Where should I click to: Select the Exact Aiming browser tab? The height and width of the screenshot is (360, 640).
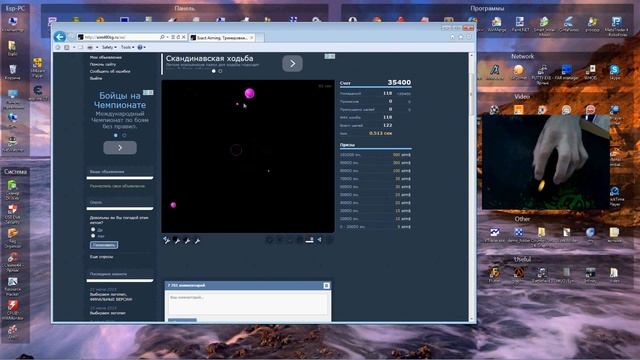[x=222, y=38]
